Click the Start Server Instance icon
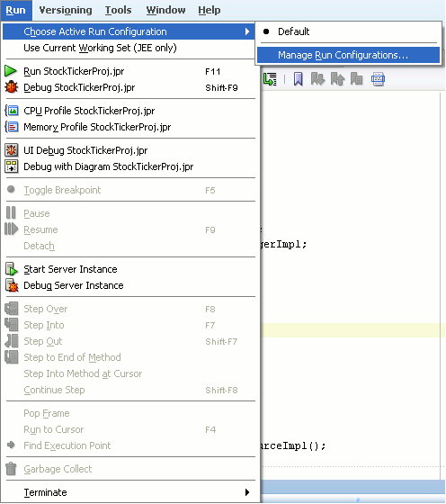This screenshot has width=446, height=504. coord(11,269)
